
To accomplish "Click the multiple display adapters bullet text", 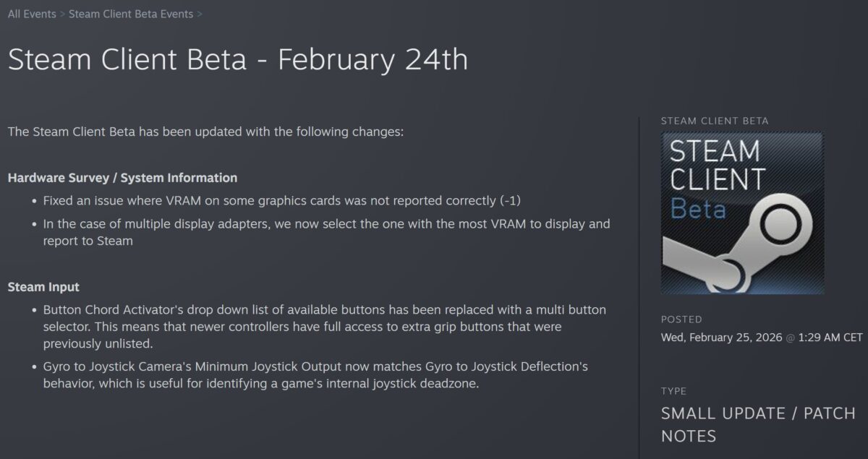I will tap(325, 232).
